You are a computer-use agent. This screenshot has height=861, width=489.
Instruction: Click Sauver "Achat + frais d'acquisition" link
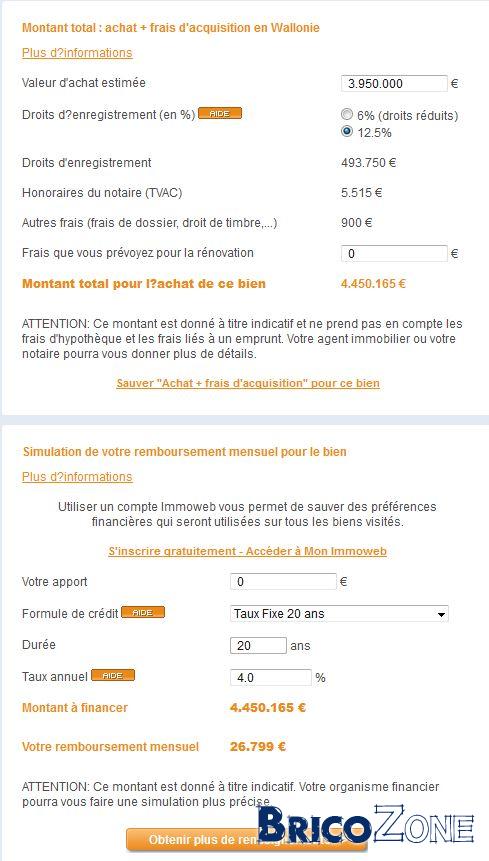click(248, 383)
